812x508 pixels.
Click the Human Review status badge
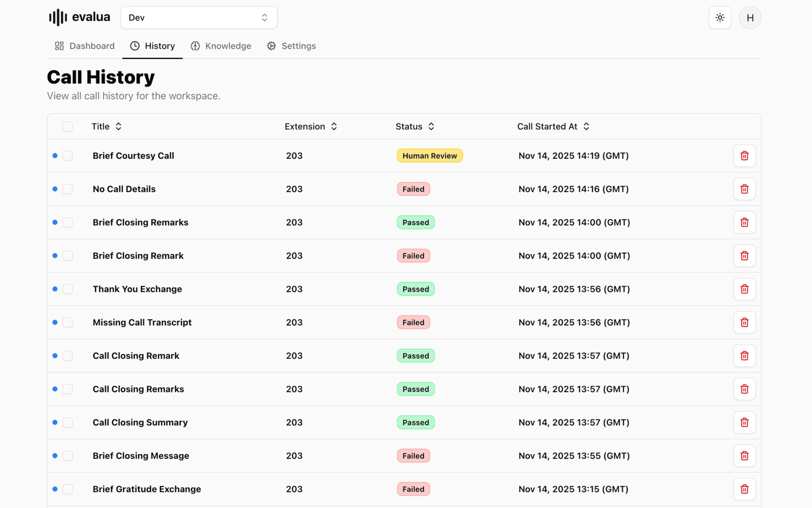[429, 155]
